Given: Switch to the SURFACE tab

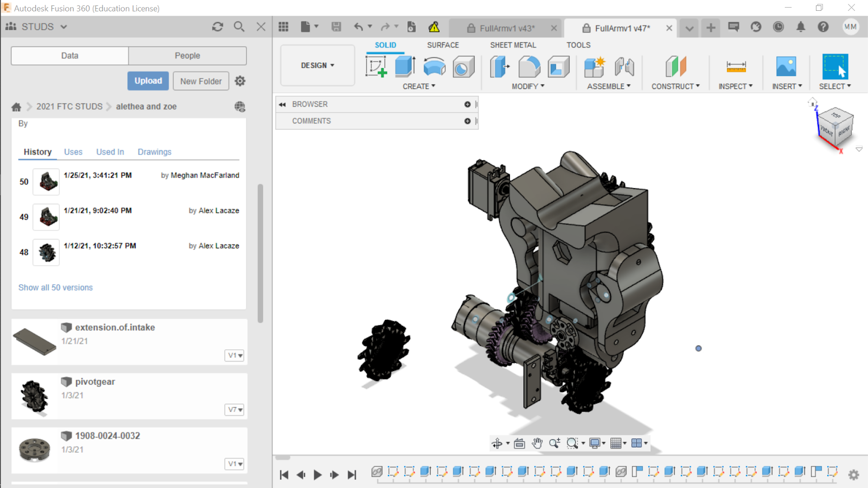Looking at the screenshot, I should [x=443, y=45].
